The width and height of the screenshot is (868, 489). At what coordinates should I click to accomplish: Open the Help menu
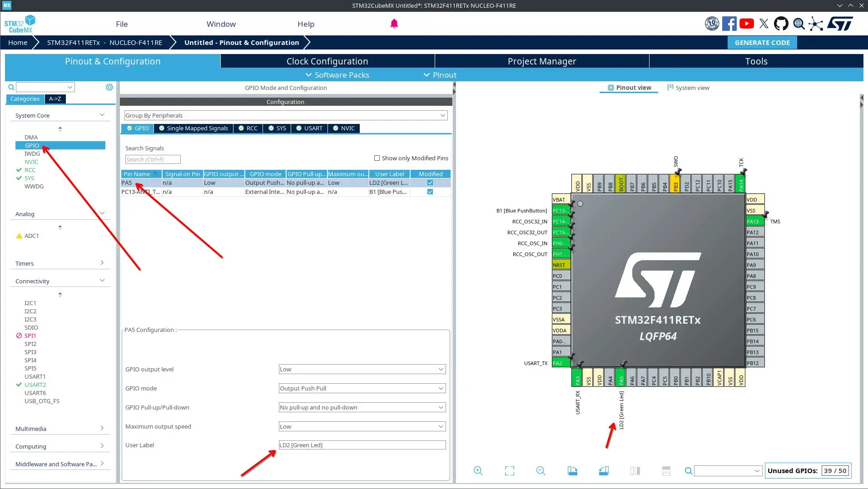[306, 24]
